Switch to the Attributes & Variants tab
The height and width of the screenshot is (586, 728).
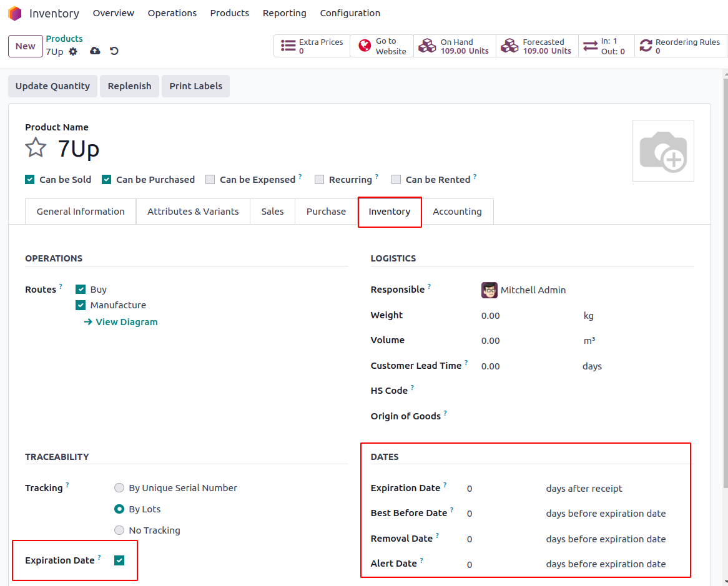pos(193,212)
